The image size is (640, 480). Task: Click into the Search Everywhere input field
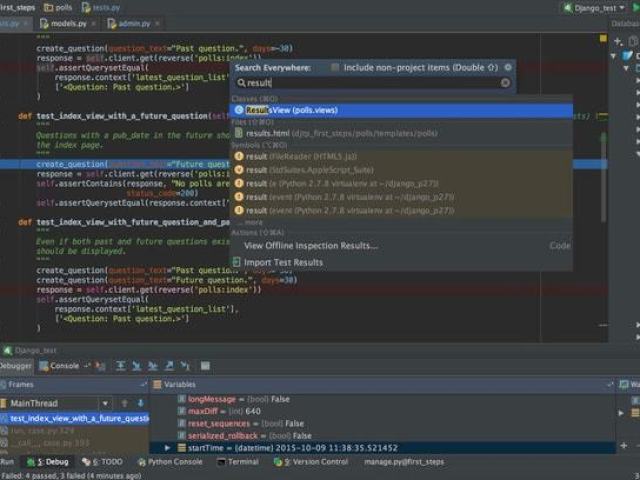point(371,83)
